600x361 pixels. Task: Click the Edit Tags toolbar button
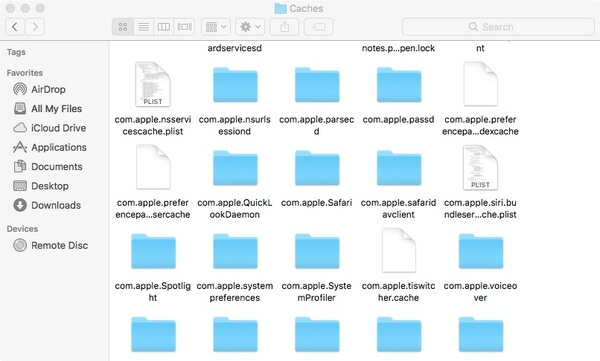coord(318,27)
